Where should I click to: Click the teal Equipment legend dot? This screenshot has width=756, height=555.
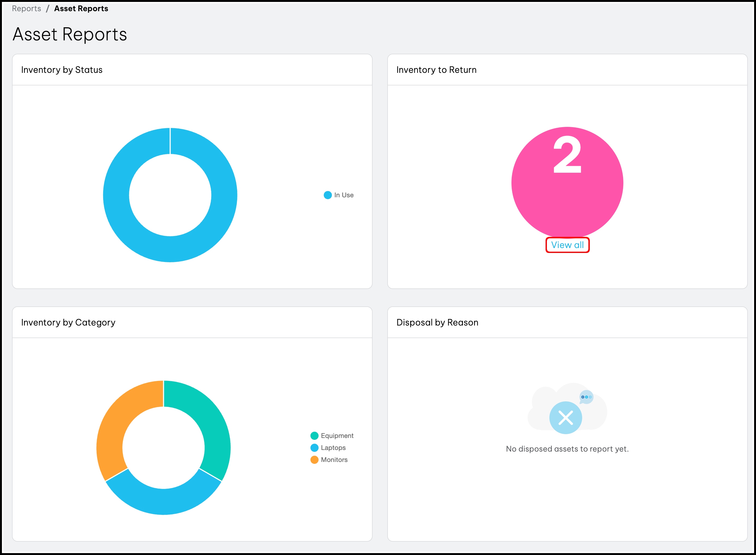(314, 436)
